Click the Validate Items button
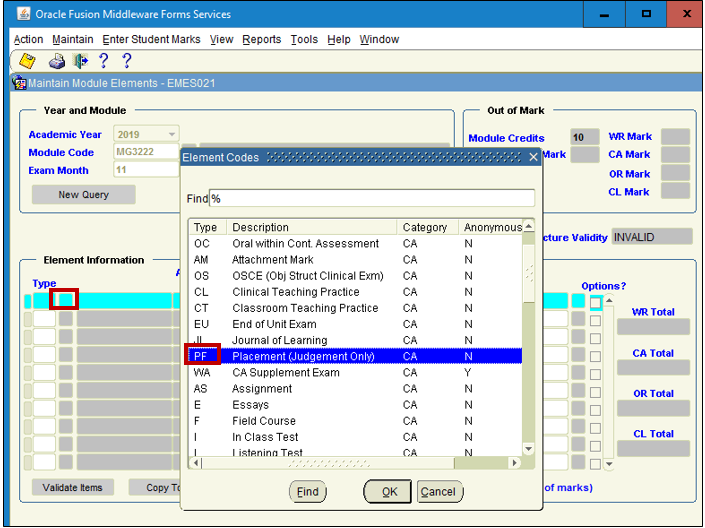 72,488
